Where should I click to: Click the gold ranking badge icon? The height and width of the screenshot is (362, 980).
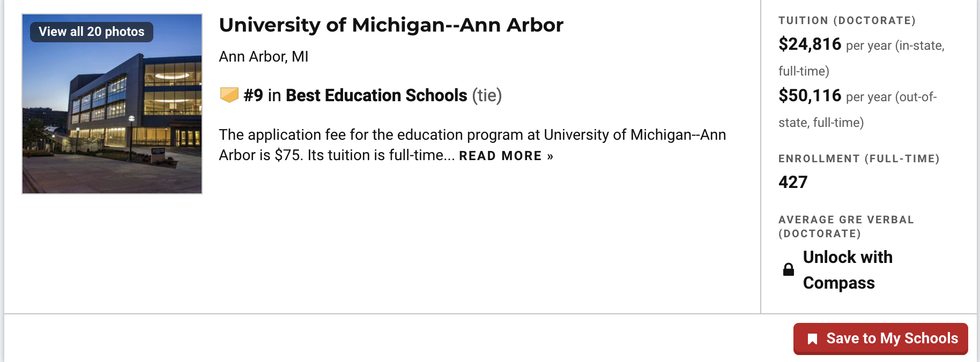[x=229, y=95]
